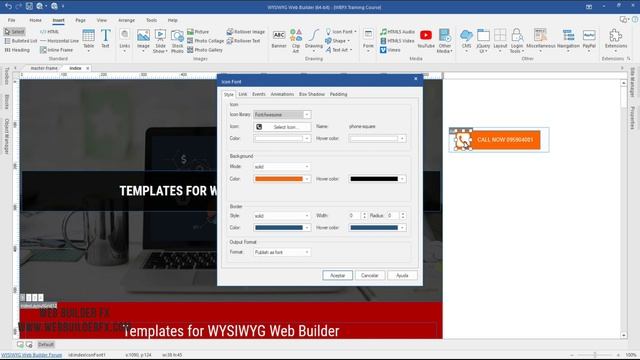The height and width of the screenshot is (360, 640).
Task: Insert a Banner
Action: (x=279, y=39)
